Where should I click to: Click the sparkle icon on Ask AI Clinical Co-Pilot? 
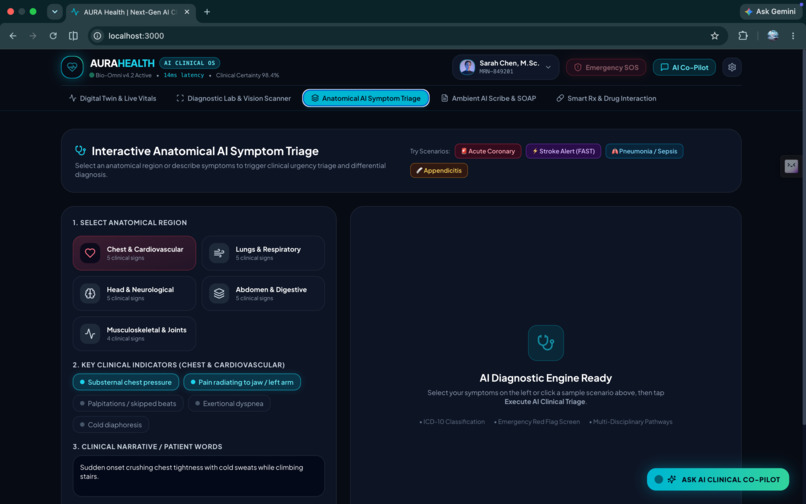(671, 479)
